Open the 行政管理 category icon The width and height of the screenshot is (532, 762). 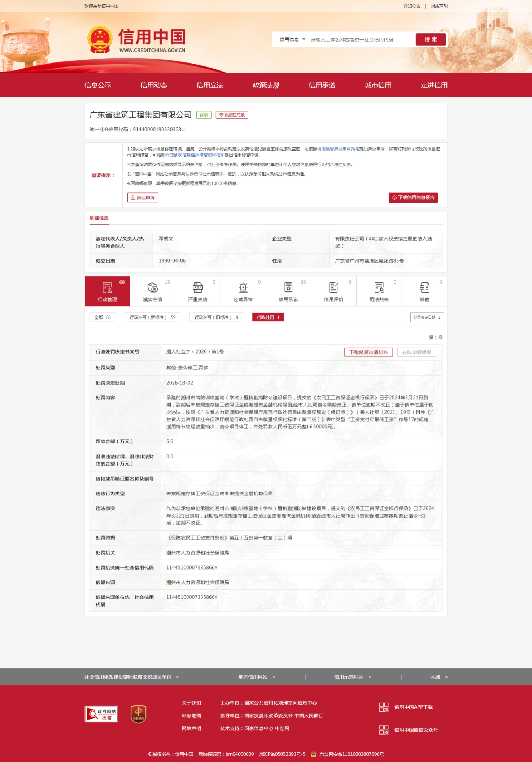click(107, 287)
